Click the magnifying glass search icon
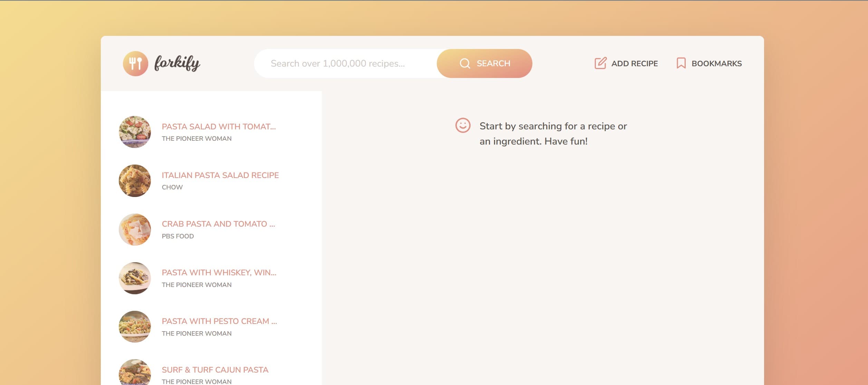 pyautogui.click(x=464, y=63)
